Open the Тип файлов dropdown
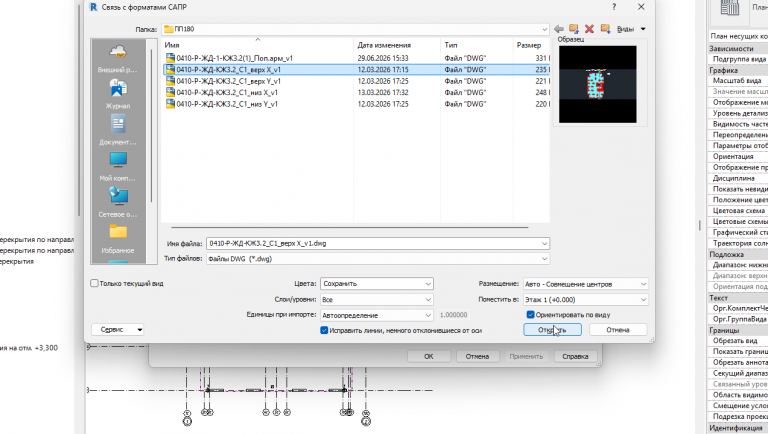768x434 pixels. [378, 259]
